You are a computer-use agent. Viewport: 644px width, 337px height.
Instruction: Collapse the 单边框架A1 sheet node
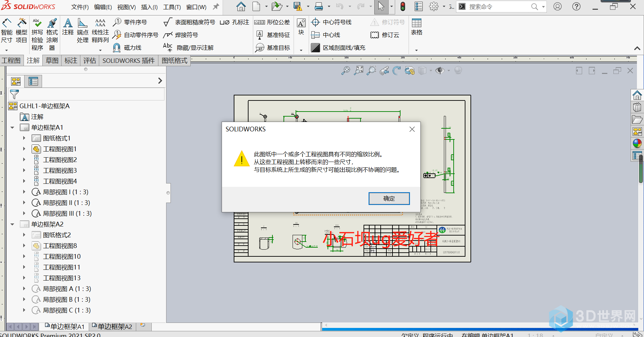[12, 128]
